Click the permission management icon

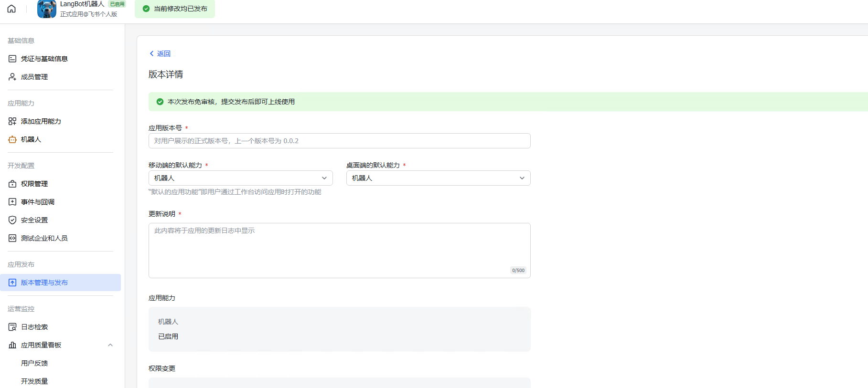point(12,184)
